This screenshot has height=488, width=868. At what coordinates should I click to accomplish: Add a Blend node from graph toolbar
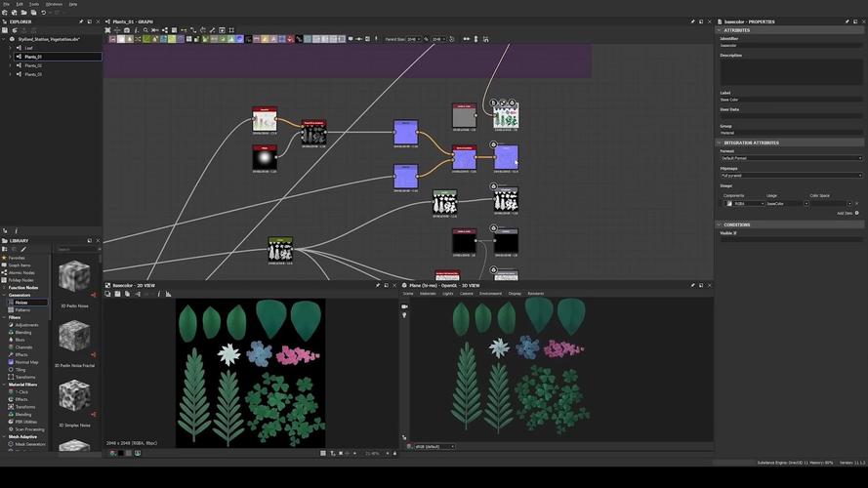pyautogui.click(x=121, y=39)
